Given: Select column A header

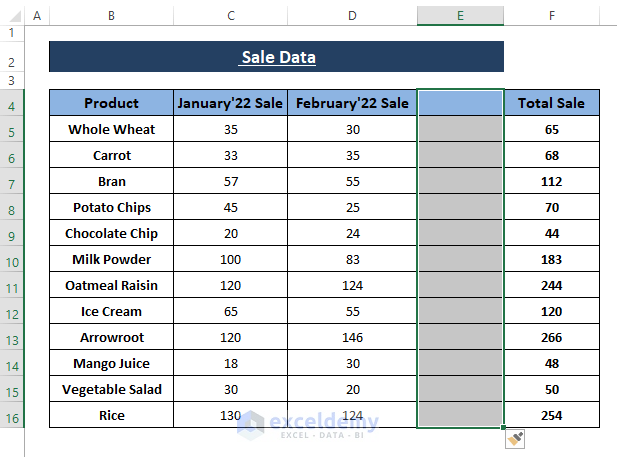Looking at the screenshot, I should (37, 16).
